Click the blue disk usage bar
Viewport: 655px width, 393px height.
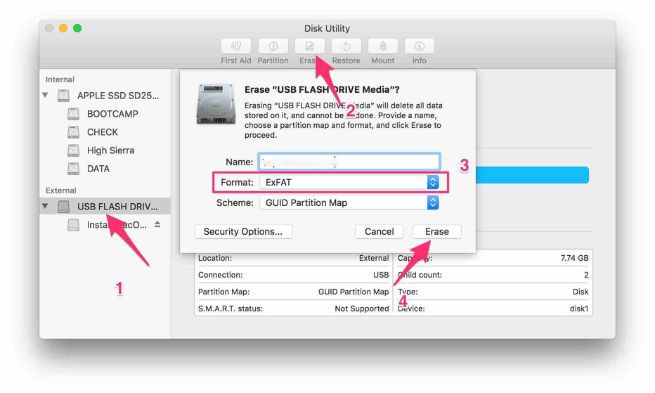coord(532,175)
